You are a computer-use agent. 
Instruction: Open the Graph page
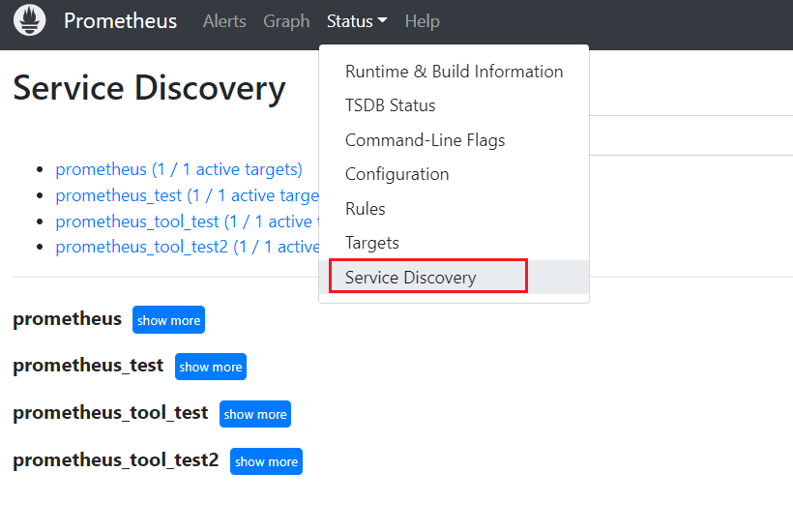[x=286, y=21]
